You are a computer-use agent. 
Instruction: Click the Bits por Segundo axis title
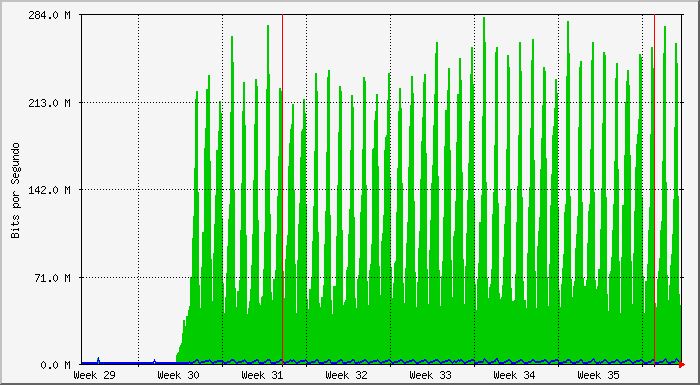click(17, 190)
